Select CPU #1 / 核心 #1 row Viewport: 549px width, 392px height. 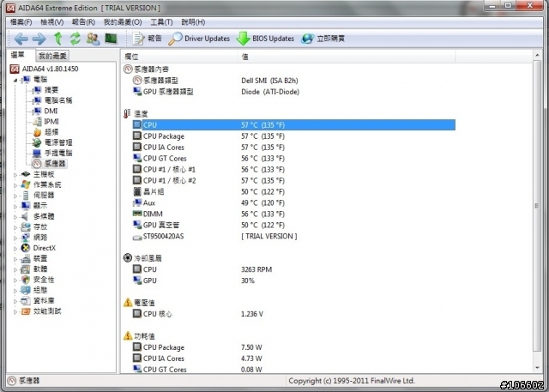294,169
